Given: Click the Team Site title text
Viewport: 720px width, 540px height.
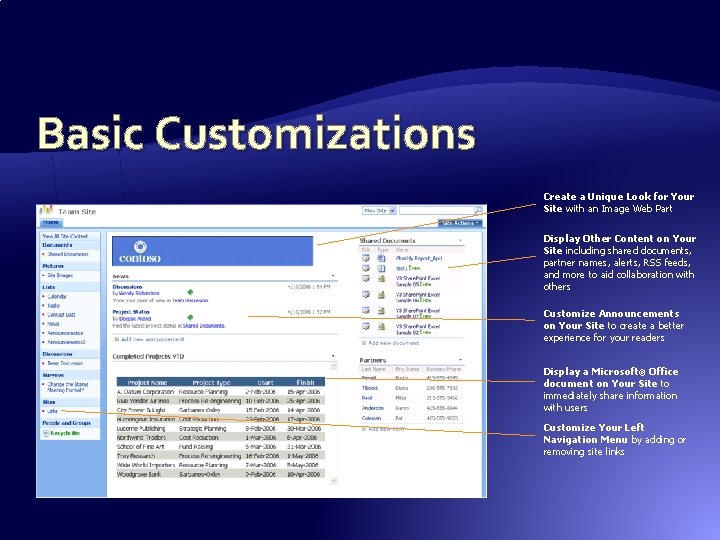Looking at the screenshot, I should click(x=77, y=212).
